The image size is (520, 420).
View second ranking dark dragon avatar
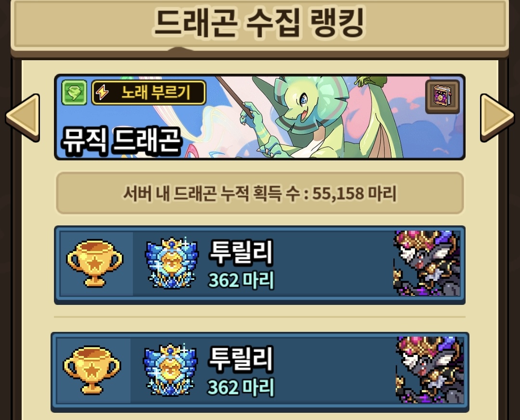point(430,370)
